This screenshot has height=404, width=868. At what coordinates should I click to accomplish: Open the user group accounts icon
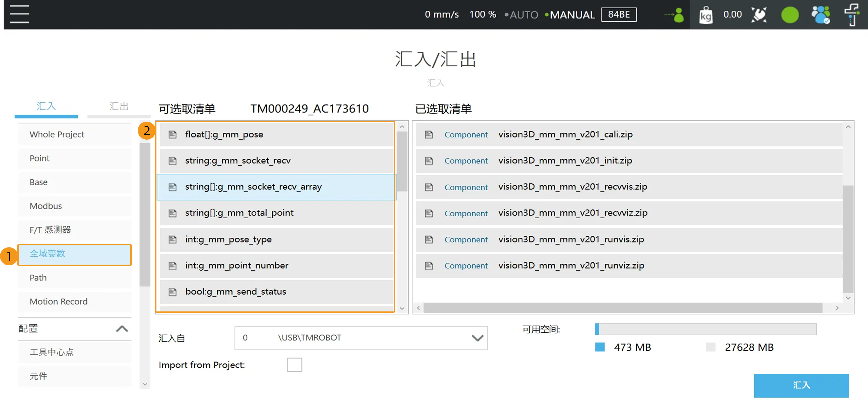(x=821, y=15)
